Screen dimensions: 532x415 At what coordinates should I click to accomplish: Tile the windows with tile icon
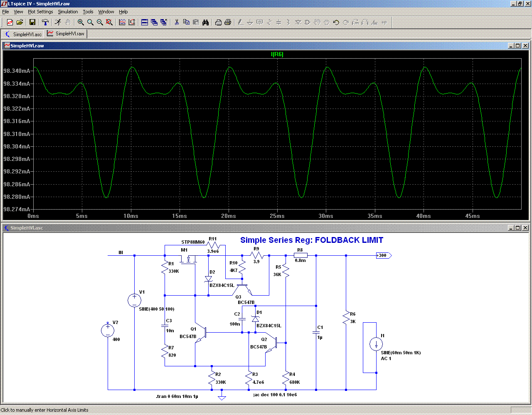[145, 22]
